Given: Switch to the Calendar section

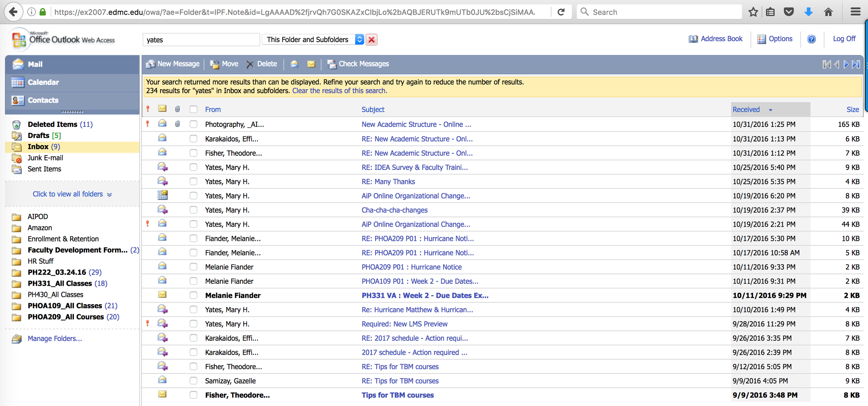Looking at the screenshot, I should 43,82.
